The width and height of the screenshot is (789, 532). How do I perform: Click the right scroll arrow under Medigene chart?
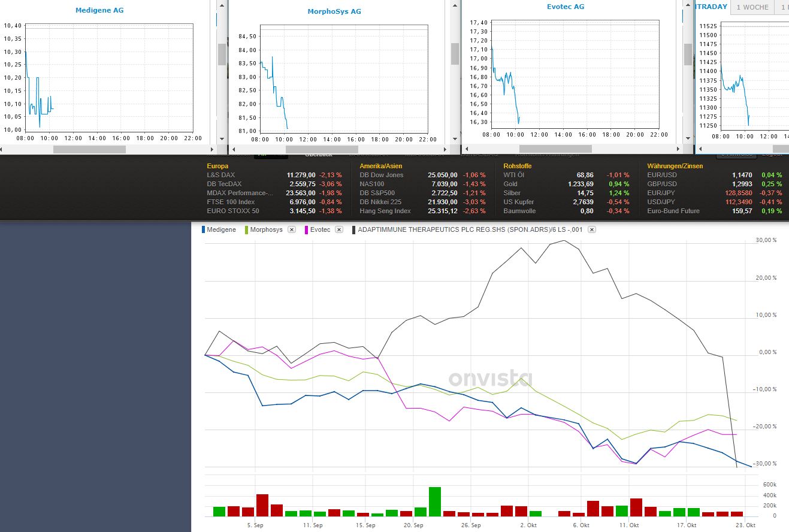click(211, 149)
